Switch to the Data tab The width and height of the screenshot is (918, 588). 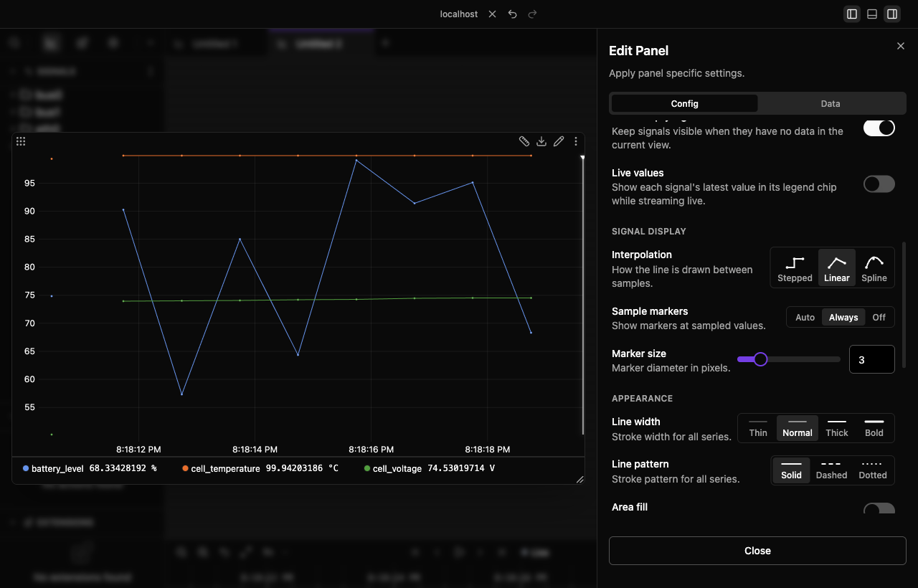pos(831,103)
